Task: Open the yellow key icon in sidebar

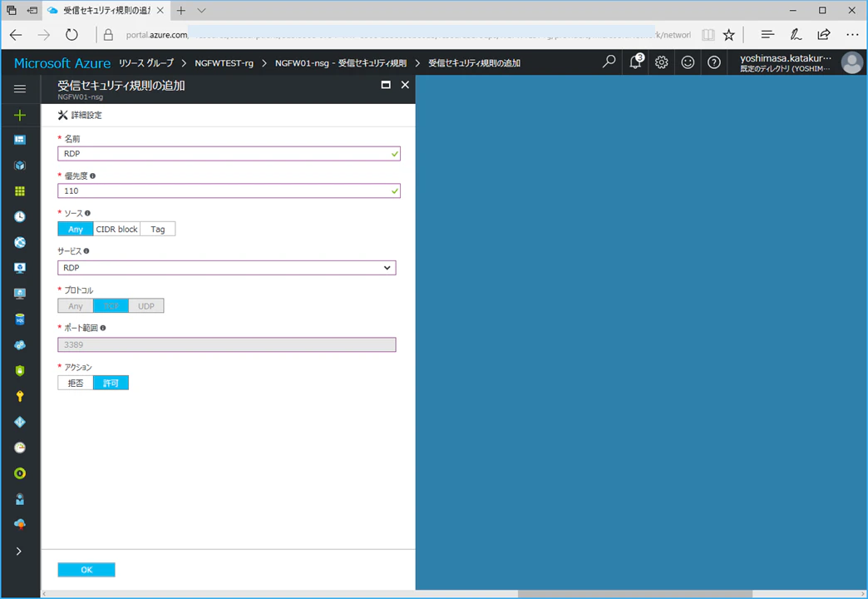Action: coord(20,396)
